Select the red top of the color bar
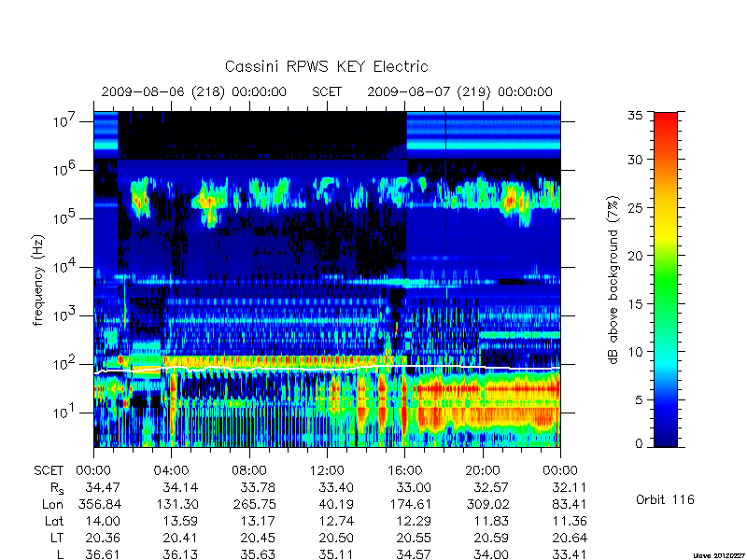Image resolution: width=747 pixels, height=560 pixels. [666, 124]
